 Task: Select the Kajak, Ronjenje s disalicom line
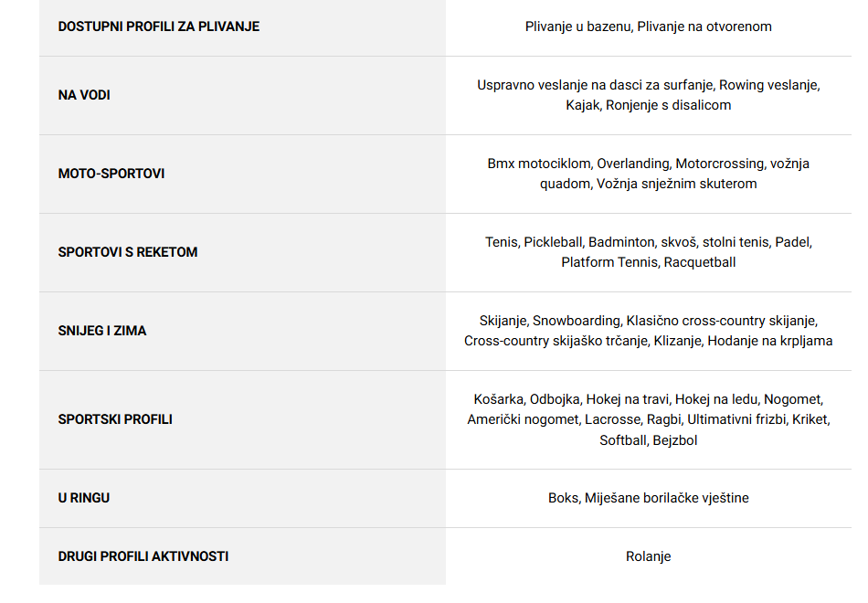click(x=648, y=105)
